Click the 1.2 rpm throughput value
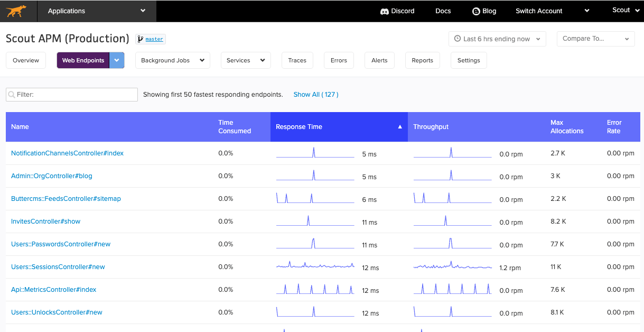 tap(510, 268)
